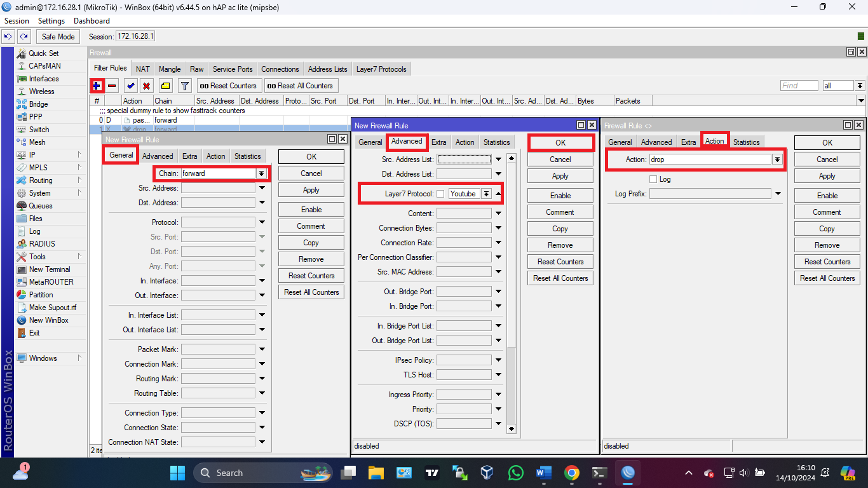Image resolution: width=868 pixels, height=488 pixels.
Task: Click Reset Counters in Firewall toolbar
Action: 228,86
